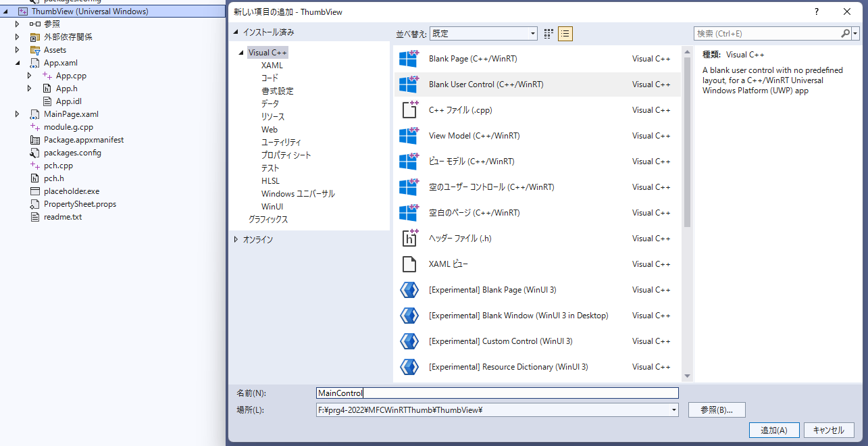This screenshot has width=868, height=446.
Task: Select the HLSL category
Action: click(270, 181)
